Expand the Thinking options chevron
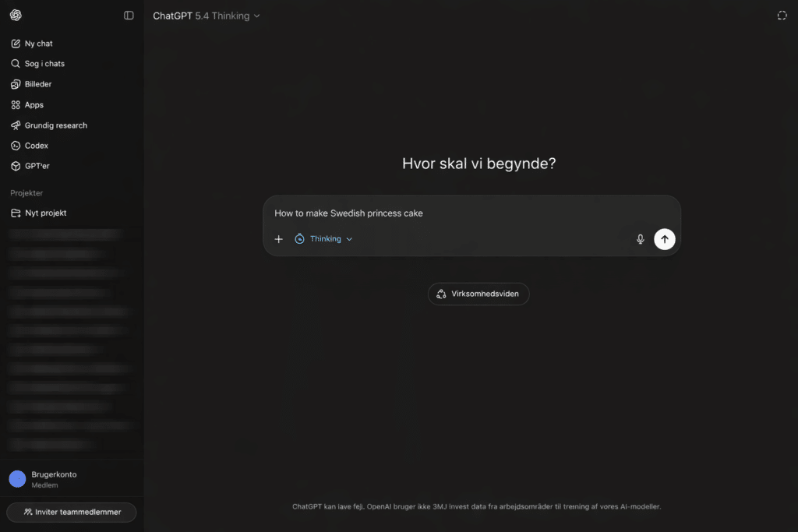The width and height of the screenshot is (798, 532). pyautogui.click(x=348, y=238)
